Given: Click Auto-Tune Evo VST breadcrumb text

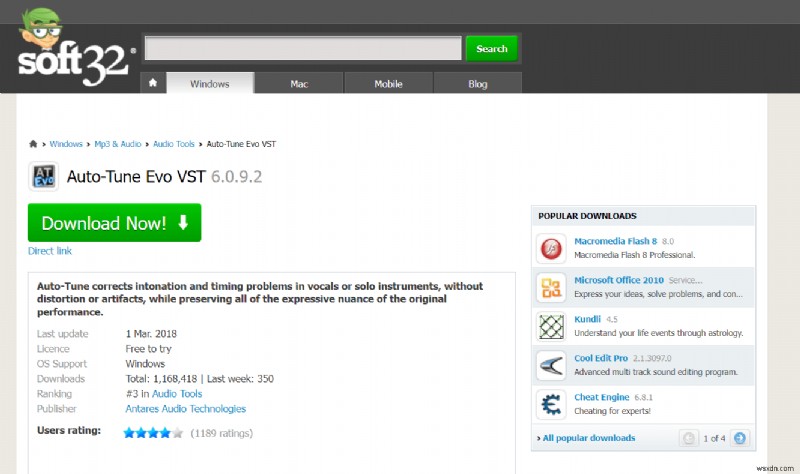Looking at the screenshot, I should [241, 144].
